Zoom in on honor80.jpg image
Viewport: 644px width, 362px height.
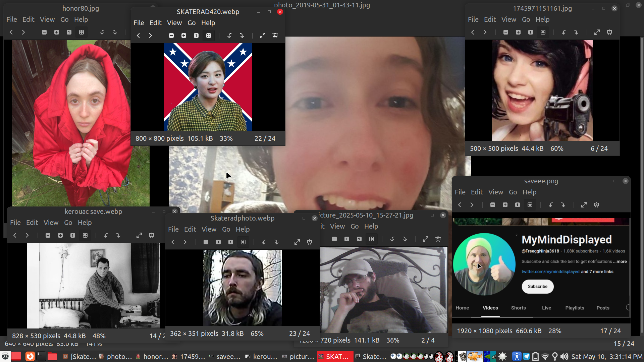(x=57, y=32)
